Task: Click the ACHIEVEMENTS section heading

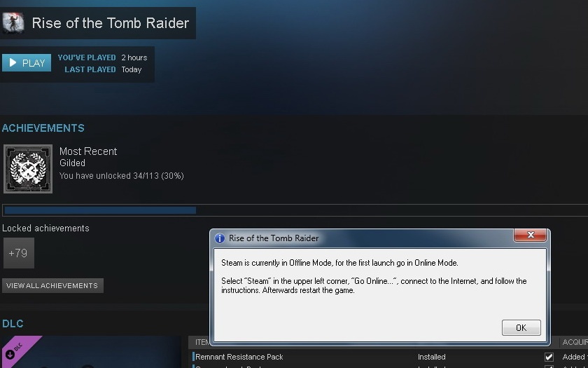Action: pyautogui.click(x=43, y=128)
